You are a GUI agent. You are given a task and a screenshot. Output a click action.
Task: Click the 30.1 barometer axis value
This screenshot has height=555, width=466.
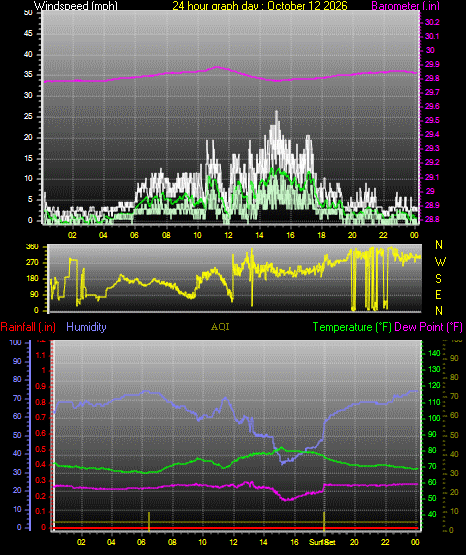click(432, 36)
